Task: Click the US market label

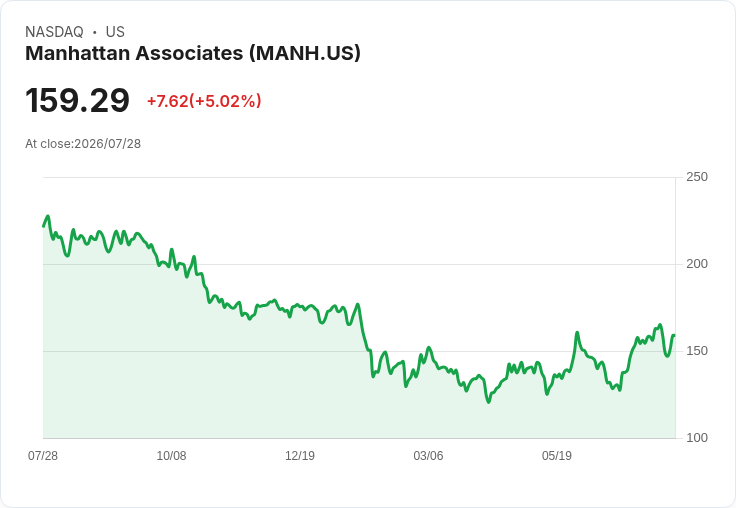Action: point(115,32)
